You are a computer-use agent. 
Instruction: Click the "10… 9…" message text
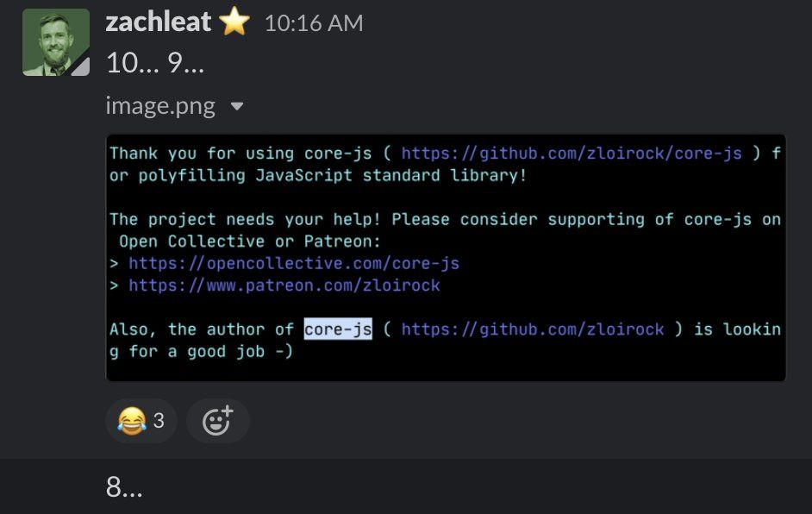[155, 63]
